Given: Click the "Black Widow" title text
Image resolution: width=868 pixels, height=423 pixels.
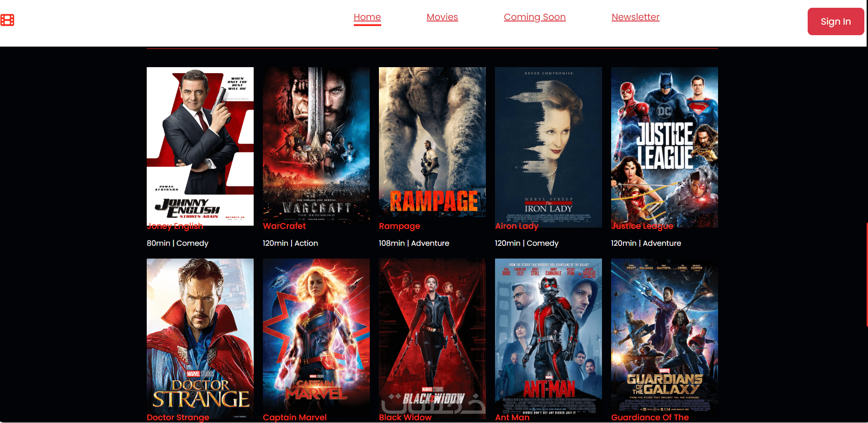Looking at the screenshot, I should (405, 418).
